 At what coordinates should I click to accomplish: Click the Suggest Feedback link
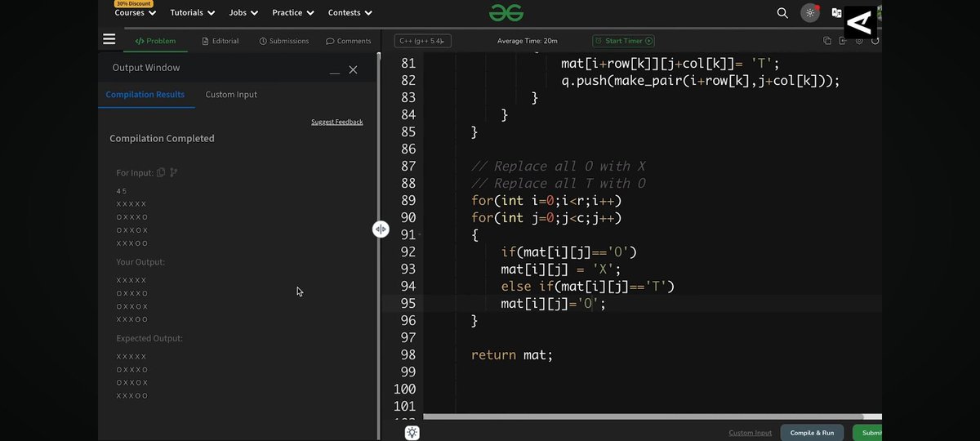click(x=336, y=122)
